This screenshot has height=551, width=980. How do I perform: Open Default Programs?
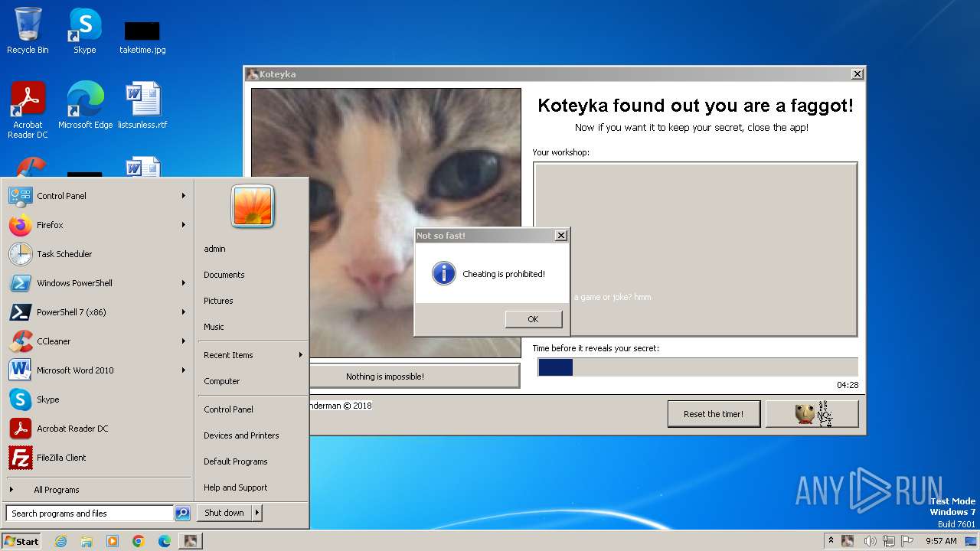(236, 461)
